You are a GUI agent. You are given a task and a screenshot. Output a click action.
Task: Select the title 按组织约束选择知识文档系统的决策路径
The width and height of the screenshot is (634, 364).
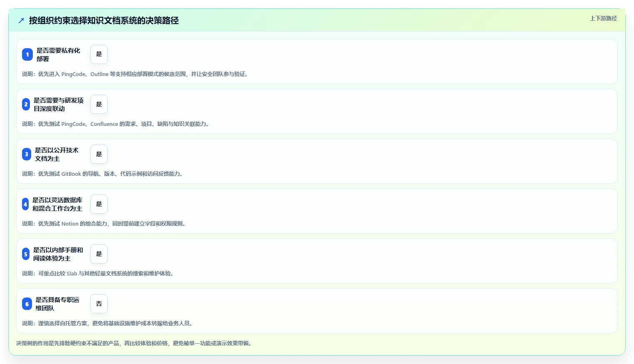pos(104,20)
